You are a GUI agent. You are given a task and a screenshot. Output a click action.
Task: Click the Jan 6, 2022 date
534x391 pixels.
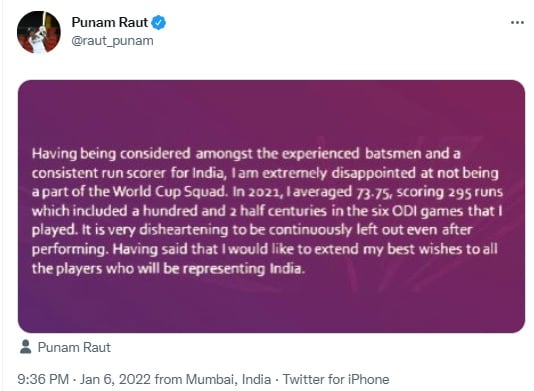(115, 379)
